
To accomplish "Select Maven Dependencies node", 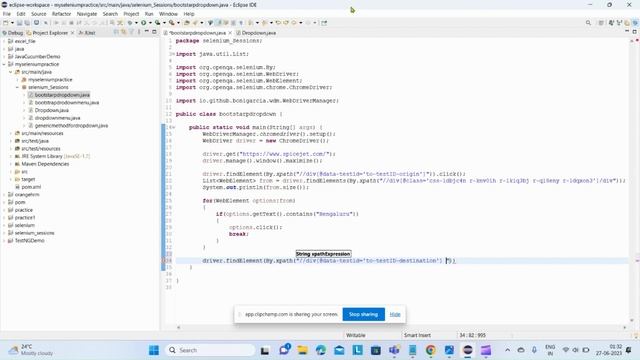I will pyautogui.click(x=45, y=164).
